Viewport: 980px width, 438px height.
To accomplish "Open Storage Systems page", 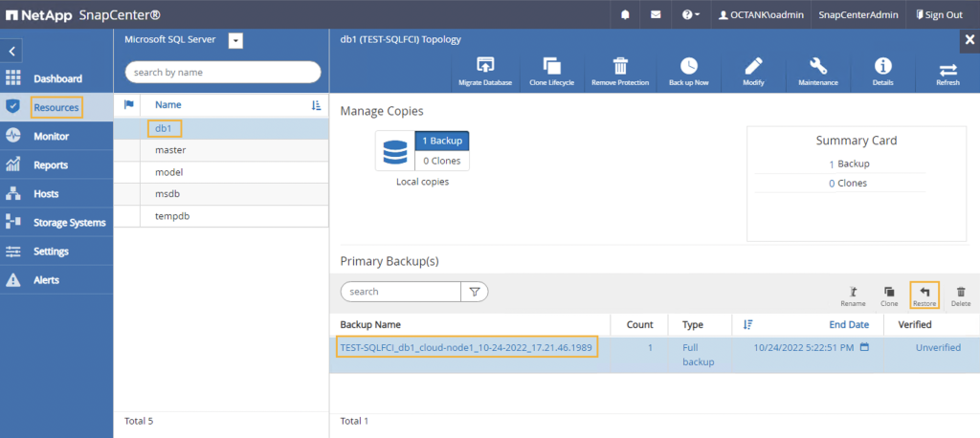I will [x=69, y=223].
